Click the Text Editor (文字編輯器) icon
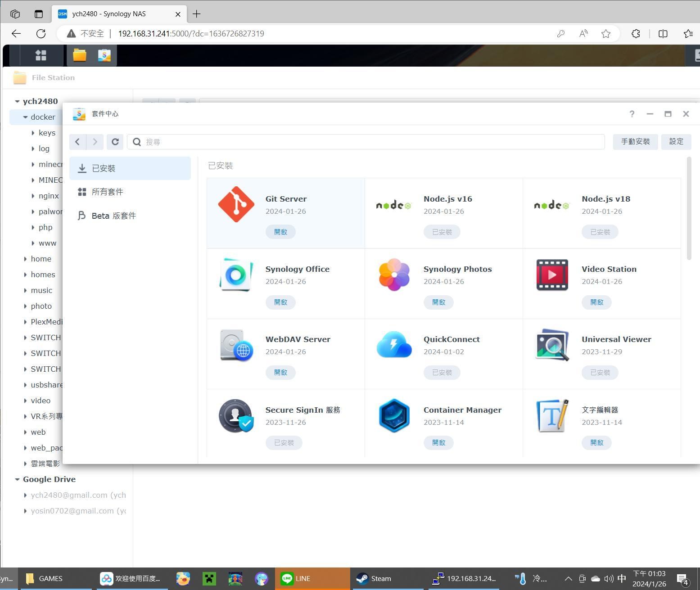This screenshot has height=590, width=700. coord(552,415)
